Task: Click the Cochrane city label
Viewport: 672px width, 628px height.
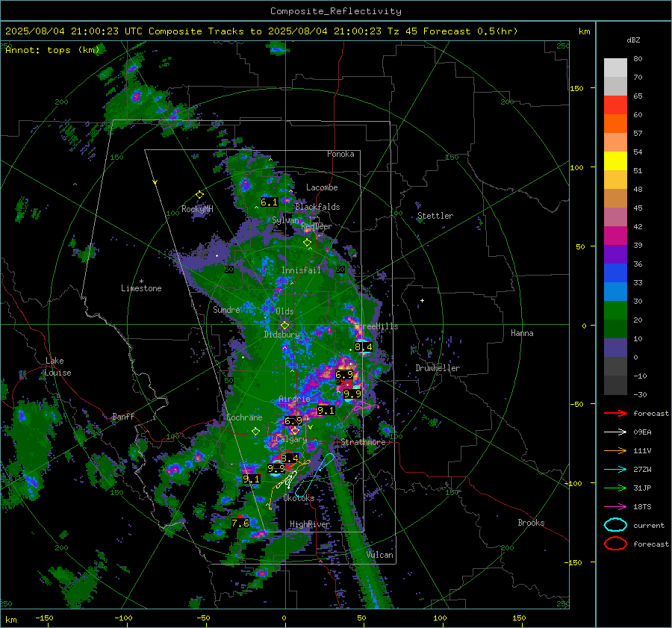Action: (244, 417)
